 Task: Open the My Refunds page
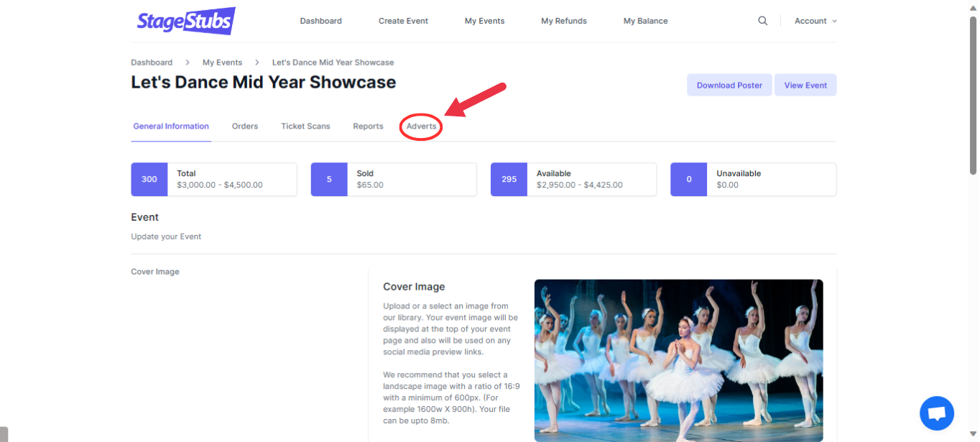[x=563, y=21]
